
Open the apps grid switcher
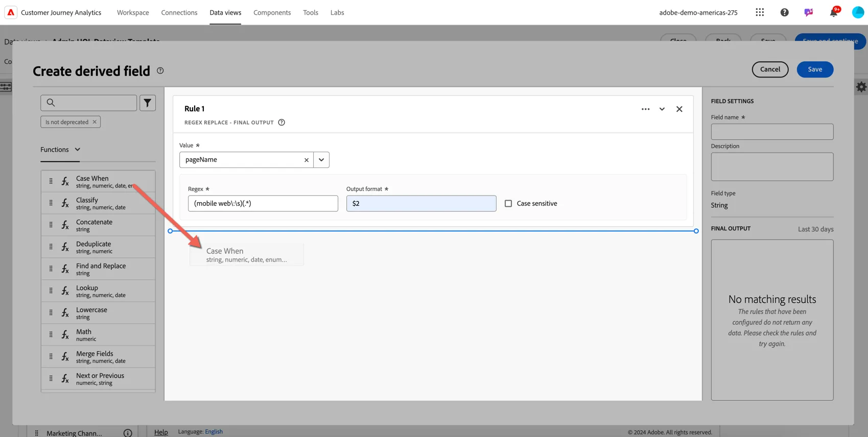760,12
